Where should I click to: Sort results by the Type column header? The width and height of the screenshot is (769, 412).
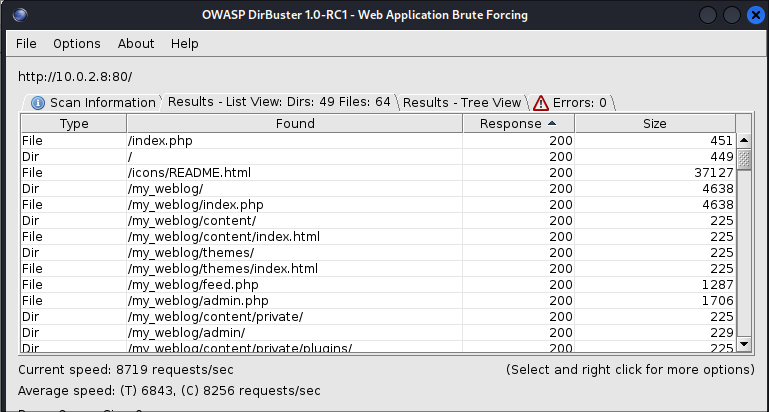point(74,124)
